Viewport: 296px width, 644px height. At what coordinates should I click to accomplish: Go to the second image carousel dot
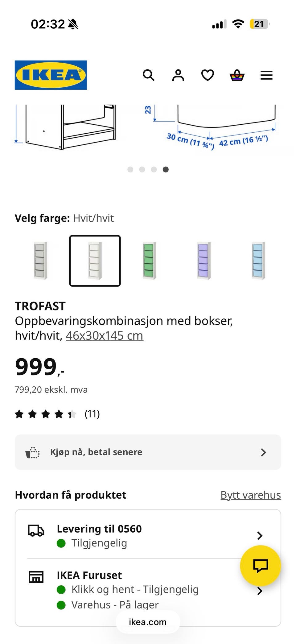142,169
